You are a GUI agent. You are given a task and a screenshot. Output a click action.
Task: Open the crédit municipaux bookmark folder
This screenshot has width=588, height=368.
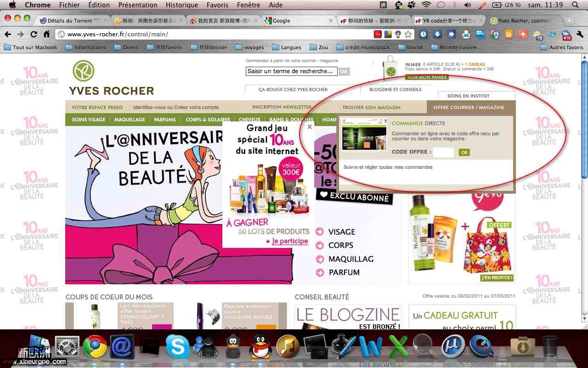tap(363, 47)
